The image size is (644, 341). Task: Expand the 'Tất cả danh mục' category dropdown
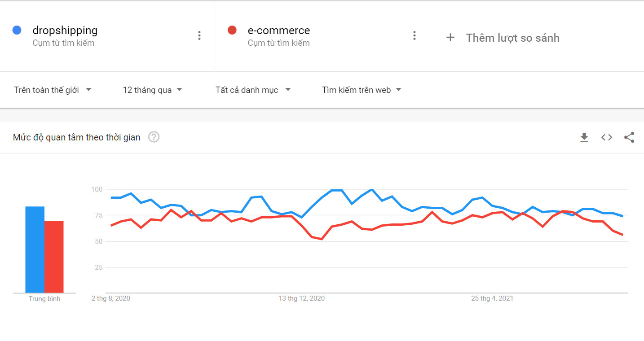pos(253,90)
